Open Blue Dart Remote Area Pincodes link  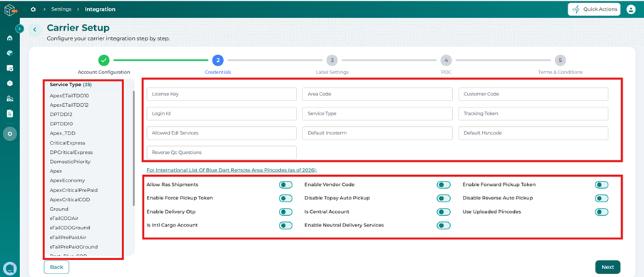[232, 170]
